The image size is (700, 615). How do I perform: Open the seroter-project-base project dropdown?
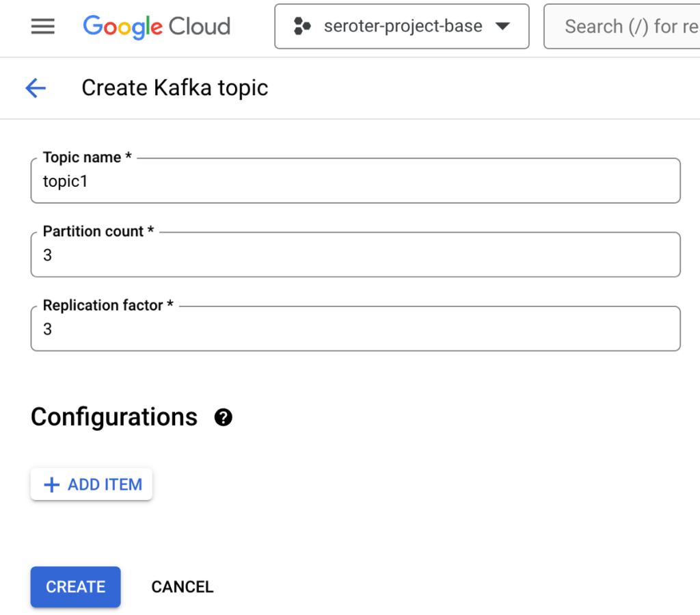click(401, 26)
